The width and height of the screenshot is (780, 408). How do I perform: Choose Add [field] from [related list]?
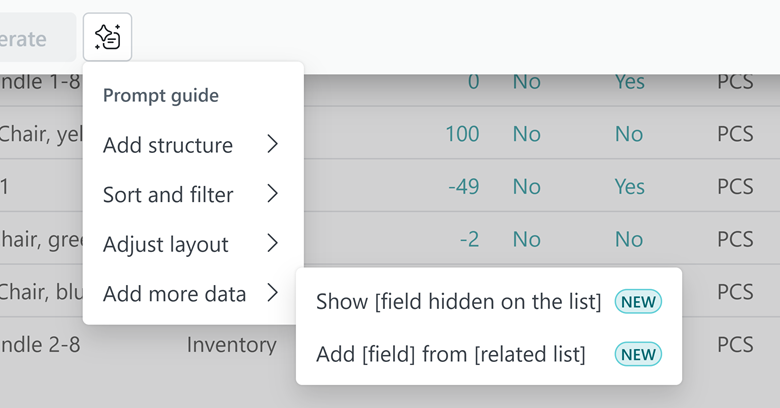tap(450, 354)
